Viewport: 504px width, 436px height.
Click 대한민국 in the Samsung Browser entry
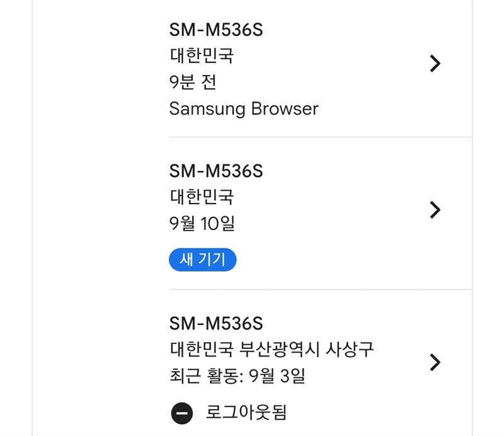(202, 55)
